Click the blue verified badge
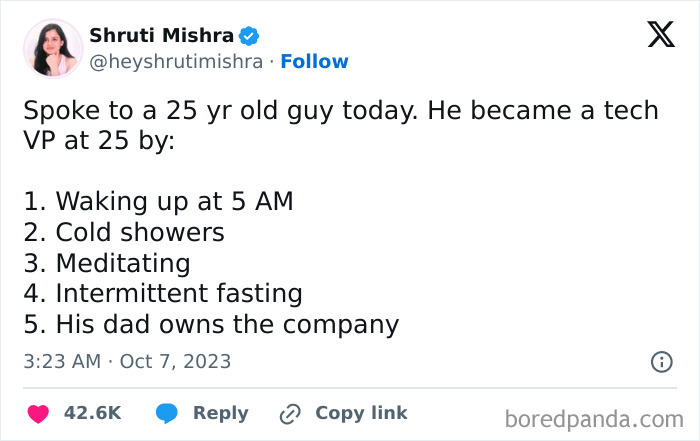The height and width of the screenshot is (441, 700). click(248, 36)
